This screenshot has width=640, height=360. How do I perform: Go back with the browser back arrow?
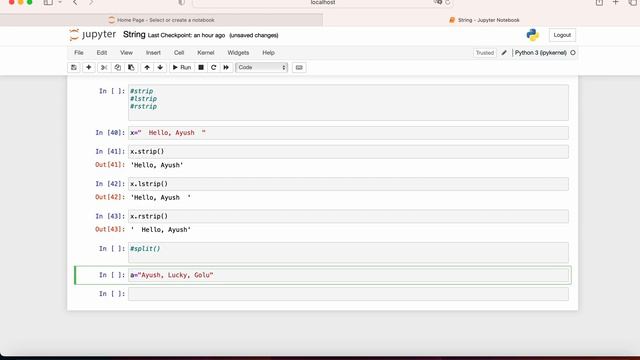coord(75,2)
